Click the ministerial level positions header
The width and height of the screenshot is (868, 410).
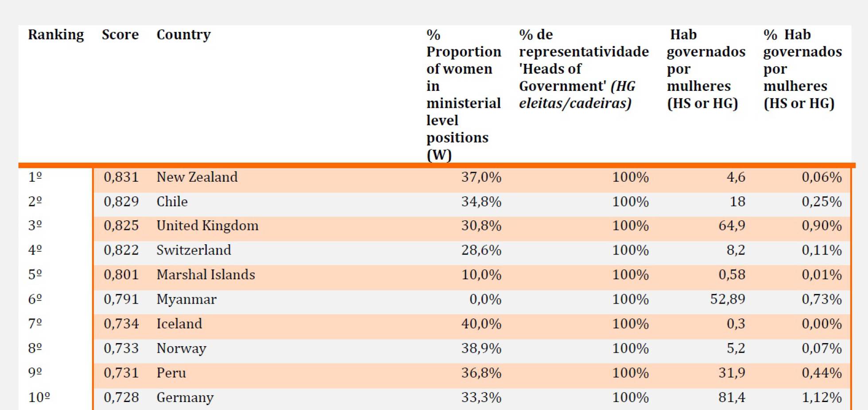[x=464, y=94]
